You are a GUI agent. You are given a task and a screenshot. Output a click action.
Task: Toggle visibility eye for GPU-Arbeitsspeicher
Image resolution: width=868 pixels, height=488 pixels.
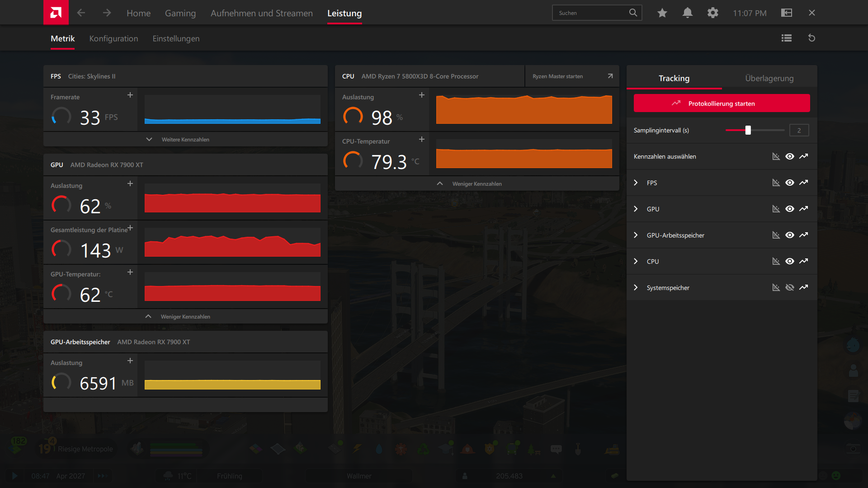(790, 235)
